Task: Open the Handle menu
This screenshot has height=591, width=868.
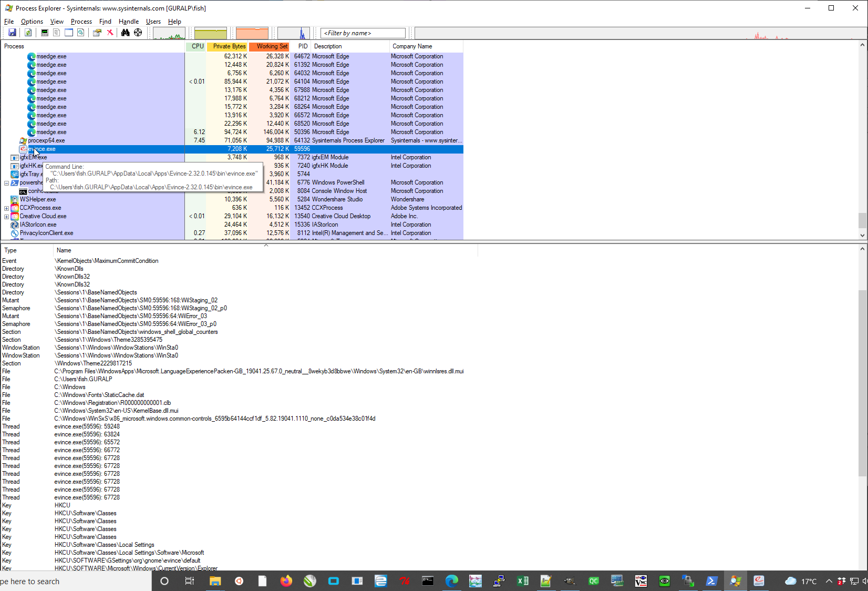Action: tap(129, 22)
